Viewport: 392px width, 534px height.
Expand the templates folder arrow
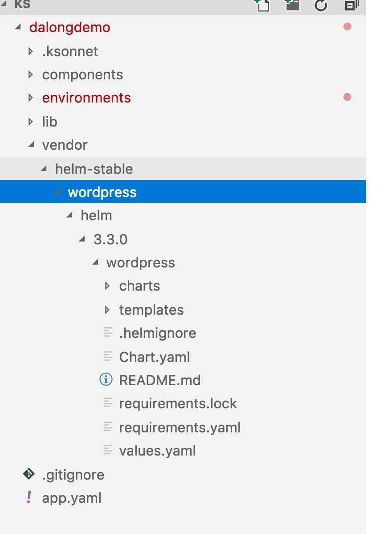tap(107, 310)
